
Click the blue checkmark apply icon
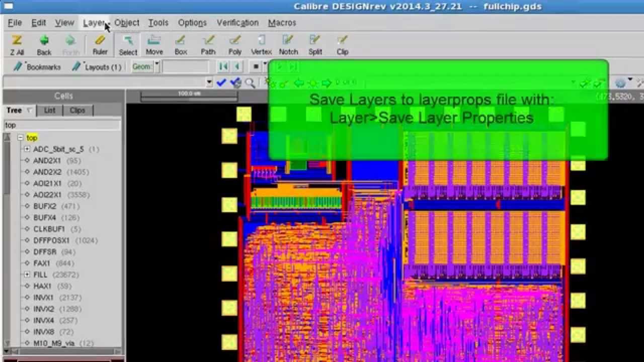pos(221,82)
